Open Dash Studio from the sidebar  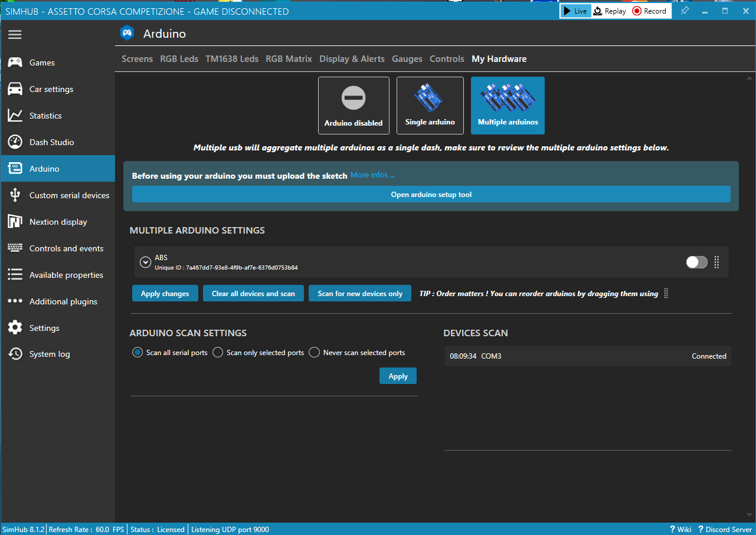50,142
